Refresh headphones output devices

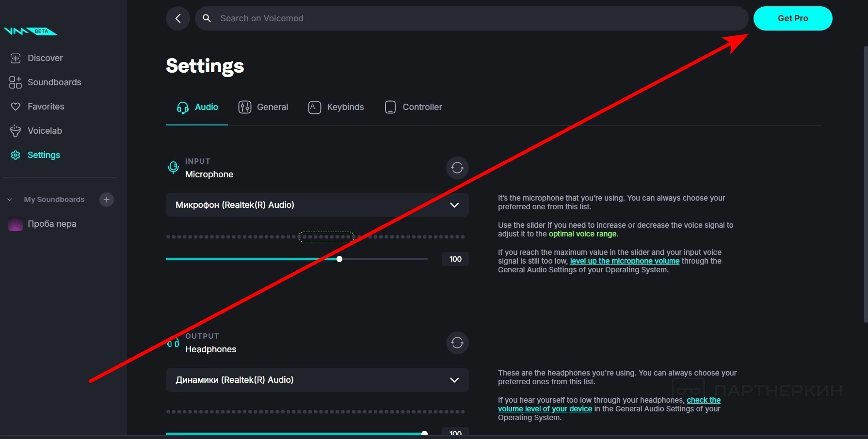pyautogui.click(x=457, y=343)
